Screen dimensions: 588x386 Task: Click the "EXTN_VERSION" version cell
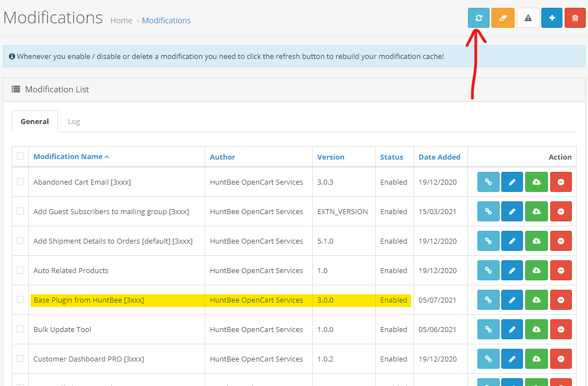(342, 211)
